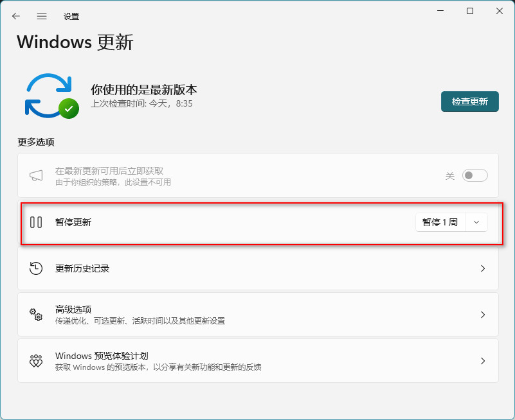Open the 暂停1周 dropdown arrow
The height and width of the screenshot is (420, 515).
(476, 222)
